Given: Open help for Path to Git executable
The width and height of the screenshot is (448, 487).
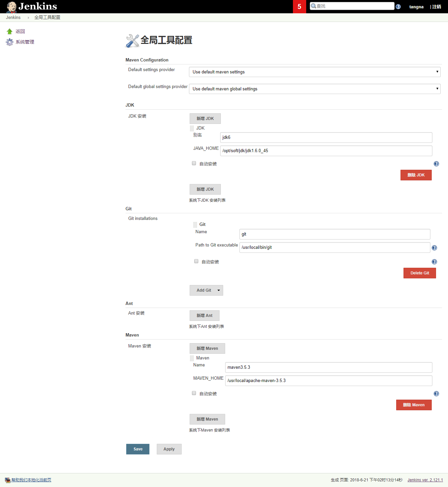Looking at the screenshot, I should [x=434, y=248].
